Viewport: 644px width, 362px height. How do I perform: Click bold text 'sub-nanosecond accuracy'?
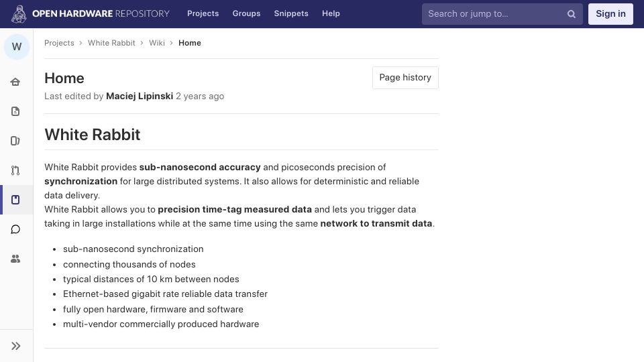click(200, 167)
